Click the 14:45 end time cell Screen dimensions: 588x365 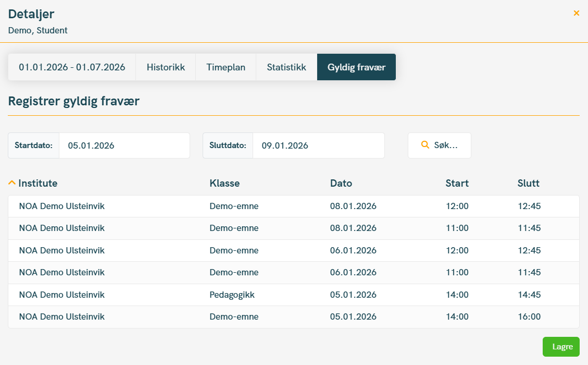[529, 295]
